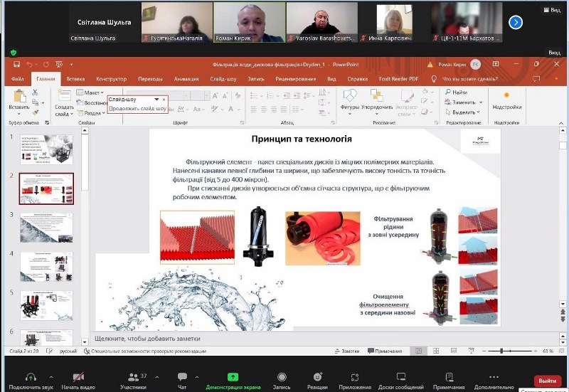This screenshot has height=392, width=569.
Task: Expand audio options arrow next to Подключить звук
Action: 51,377
